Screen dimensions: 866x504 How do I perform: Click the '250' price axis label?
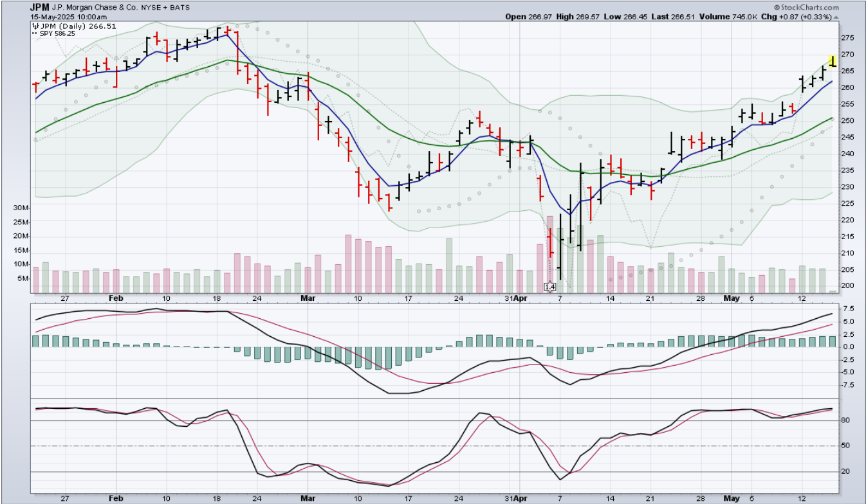(848, 121)
